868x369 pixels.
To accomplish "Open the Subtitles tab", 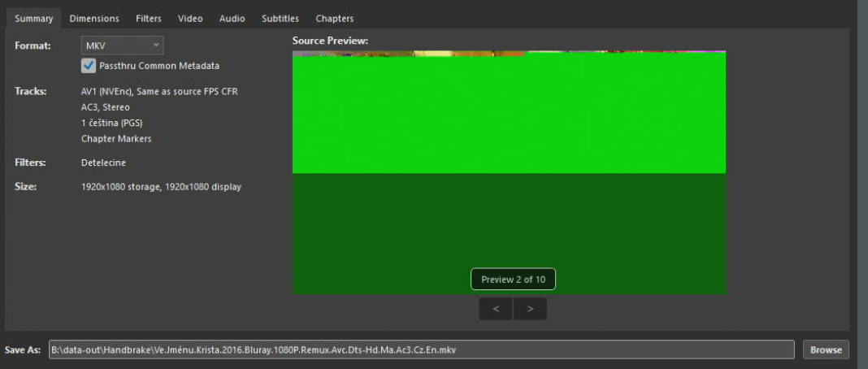I will (280, 18).
